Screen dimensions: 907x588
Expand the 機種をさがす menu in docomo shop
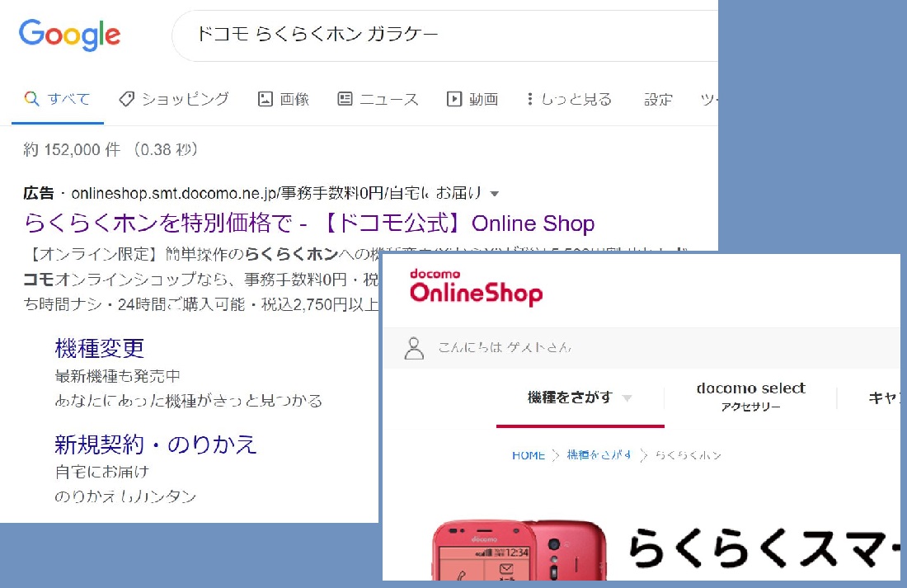click(580, 397)
